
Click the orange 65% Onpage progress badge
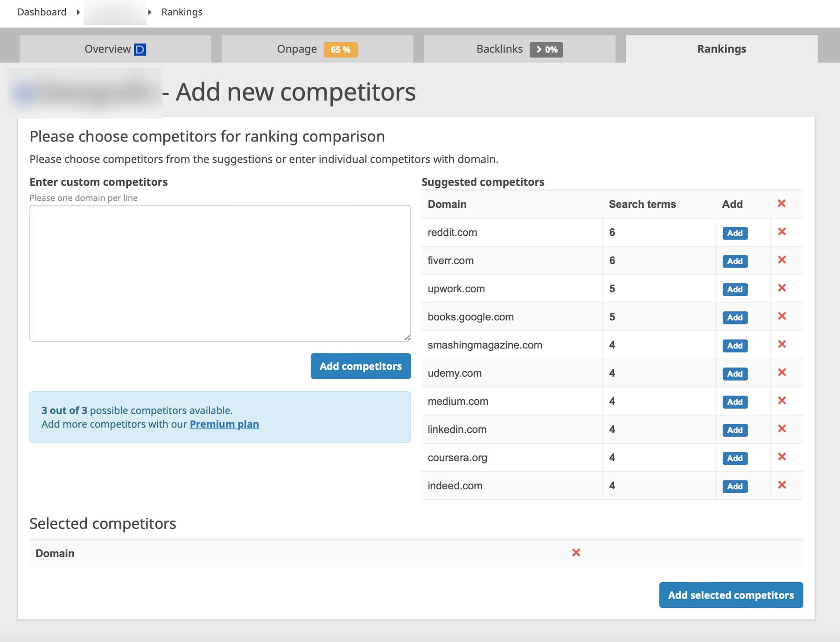[339, 49]
